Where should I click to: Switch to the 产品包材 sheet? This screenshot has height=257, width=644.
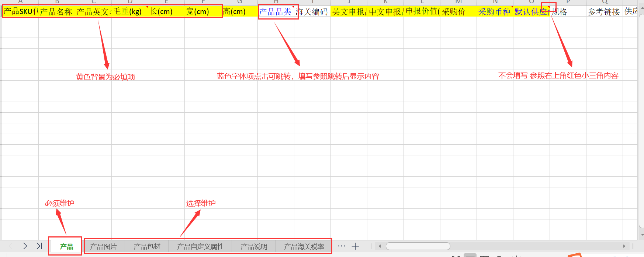(x=147, y=247)
